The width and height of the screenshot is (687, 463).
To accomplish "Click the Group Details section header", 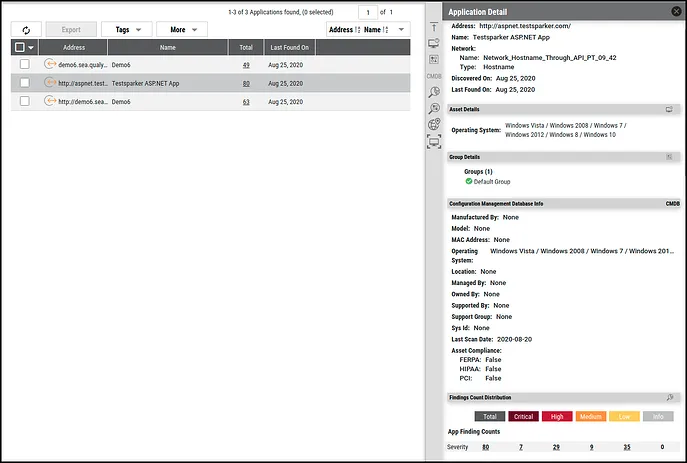I will point(563,157).
